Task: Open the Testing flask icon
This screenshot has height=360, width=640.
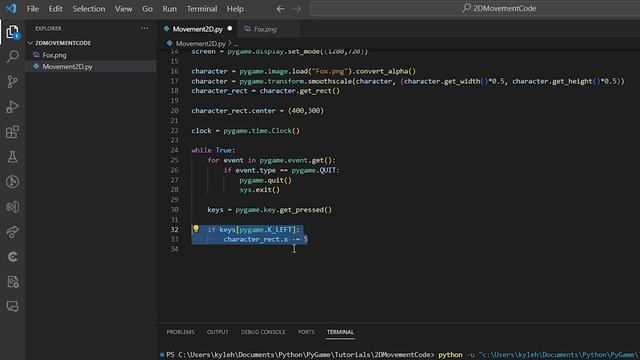Action: (x=13, y=157)
